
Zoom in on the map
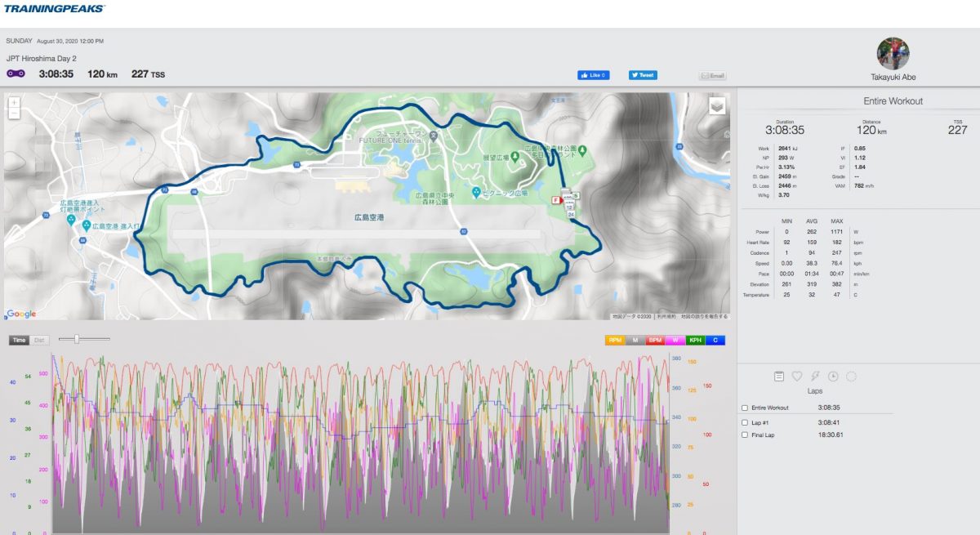pos(15,103)
